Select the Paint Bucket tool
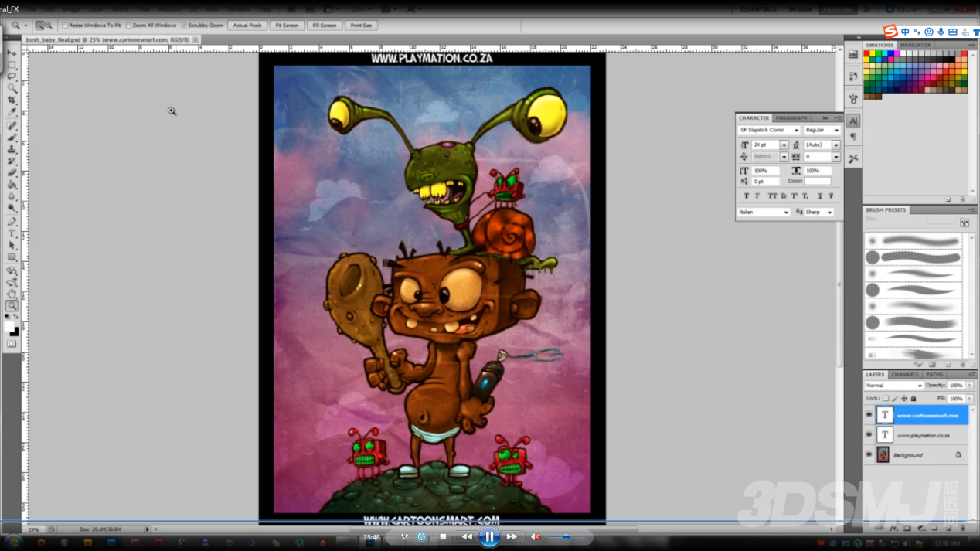 click(x=12, y=185)
